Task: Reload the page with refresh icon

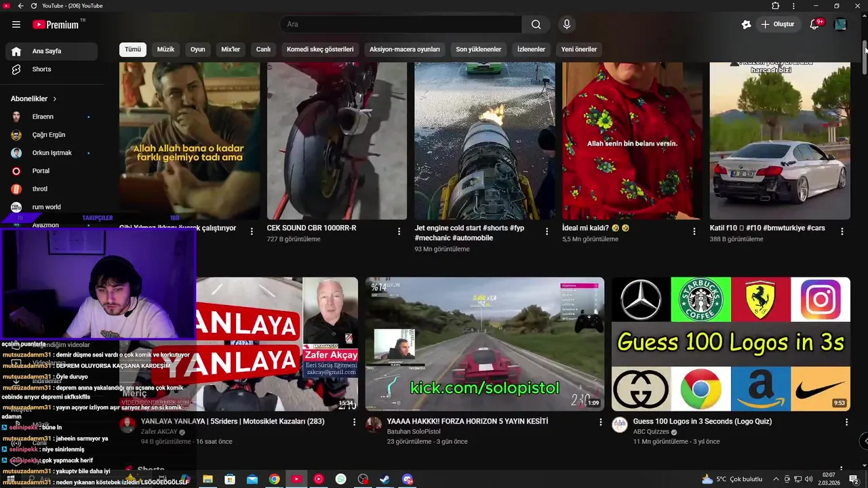Action: 34,5
